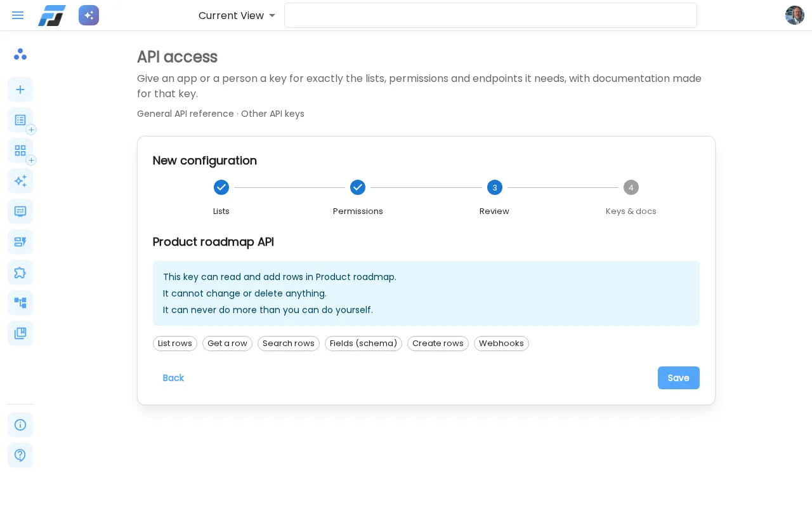Screen dimensions: 812x508
Task: Click the Save button
Action: [679, 378]
